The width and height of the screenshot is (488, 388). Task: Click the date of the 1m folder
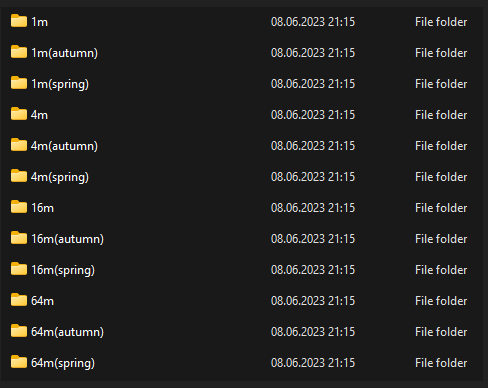tap(313, 22)
